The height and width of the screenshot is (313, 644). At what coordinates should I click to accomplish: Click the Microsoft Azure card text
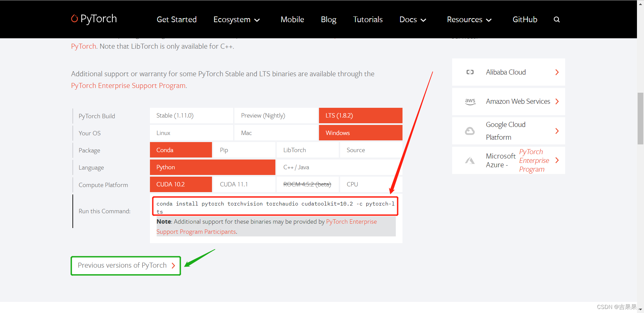click(x=501, y=161)
